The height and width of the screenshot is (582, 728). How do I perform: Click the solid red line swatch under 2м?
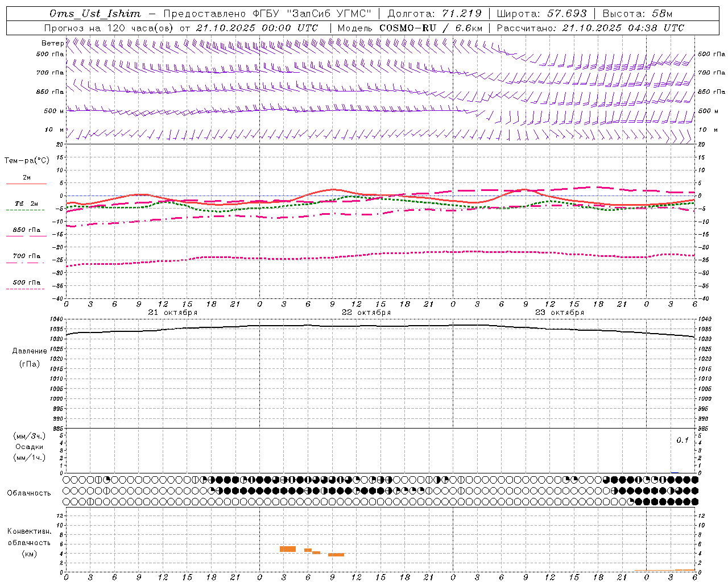(x=26, y=184)
